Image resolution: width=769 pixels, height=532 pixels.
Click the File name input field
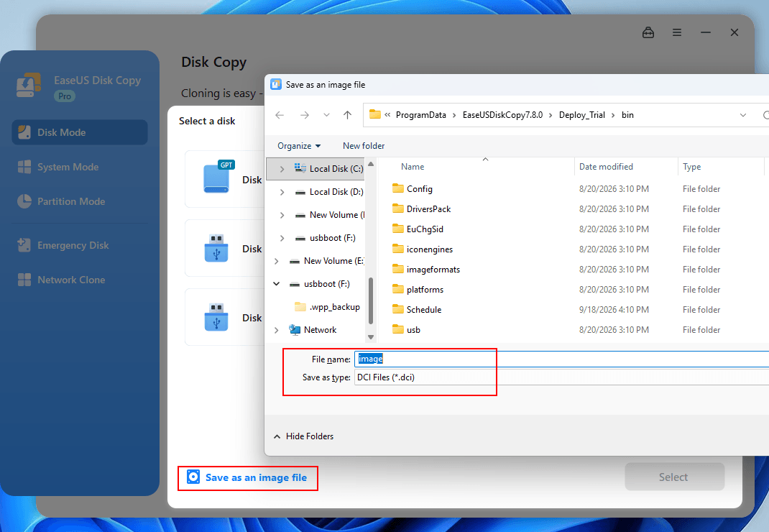tap(561, 359)
